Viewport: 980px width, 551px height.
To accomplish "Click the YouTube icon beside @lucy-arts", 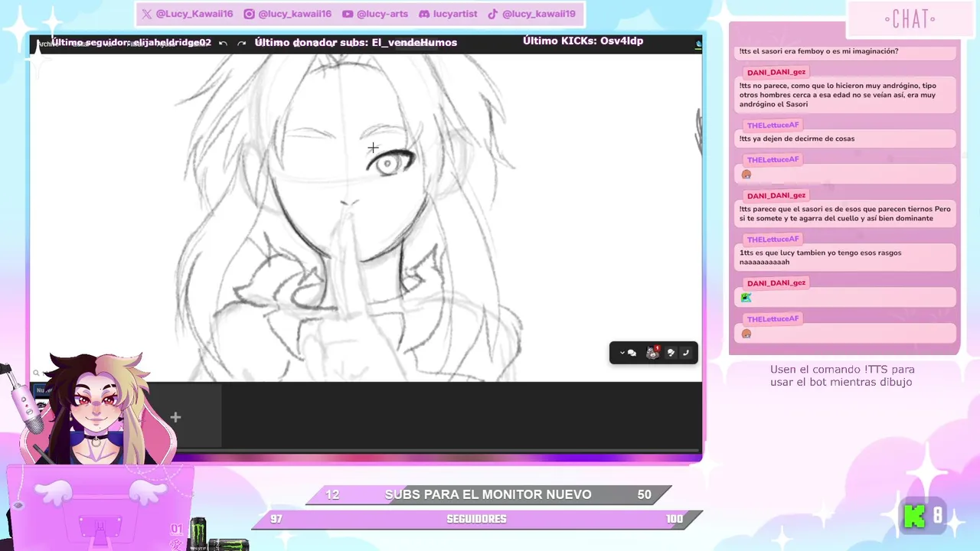I will 348,14.
